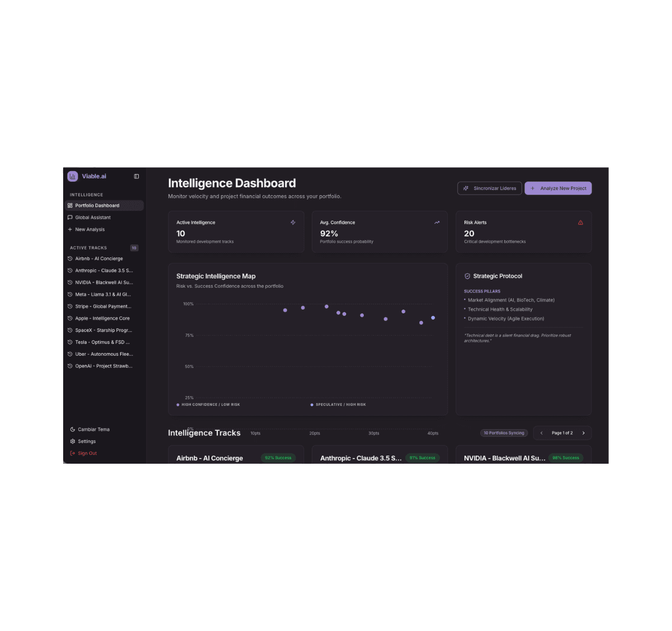Open the SpaceX - Starship sidebar track

tap(104, 330)
